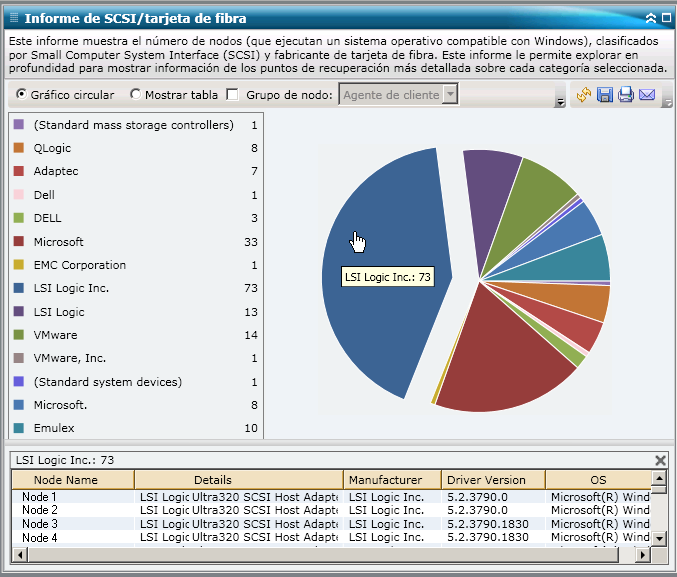Click the refresh report icon
This screenshot has height=577, width=677.
coord(584,95)
